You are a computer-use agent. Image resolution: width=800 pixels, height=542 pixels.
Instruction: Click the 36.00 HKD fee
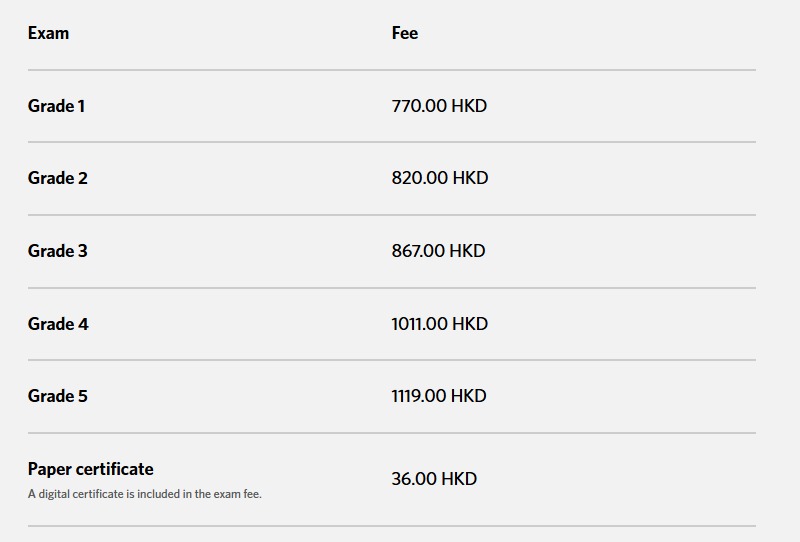click(434, 479)
